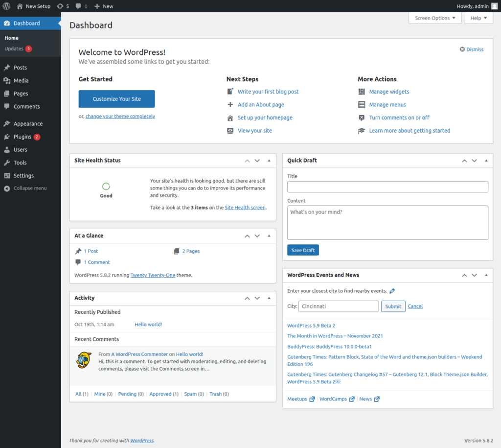The height and width of the screenshot is (448, 501).
Task: Click the WordPress logo in admin bar
Action: [6, 6]
